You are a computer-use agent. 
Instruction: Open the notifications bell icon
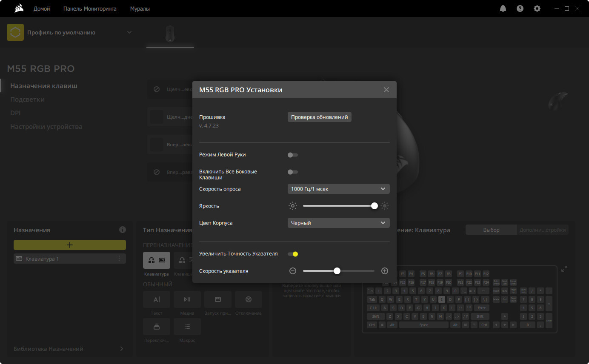pos(503,9)
